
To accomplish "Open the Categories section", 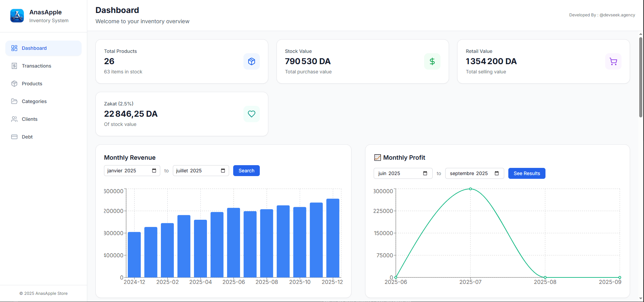I will tap(34, 101).
